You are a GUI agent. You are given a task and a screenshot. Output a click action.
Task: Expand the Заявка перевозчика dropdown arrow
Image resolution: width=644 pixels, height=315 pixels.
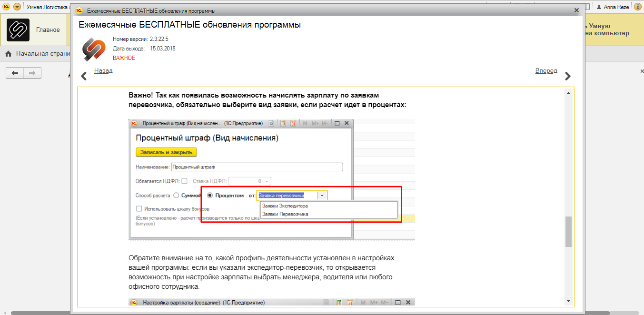tap(322, 195)
